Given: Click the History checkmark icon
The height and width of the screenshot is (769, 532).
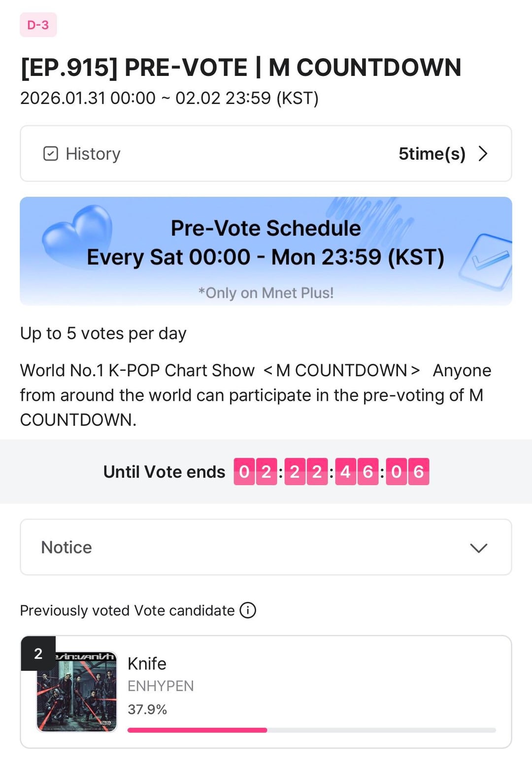Looking at the screenshot, I should pyautogui.click(x=51, y=154).
